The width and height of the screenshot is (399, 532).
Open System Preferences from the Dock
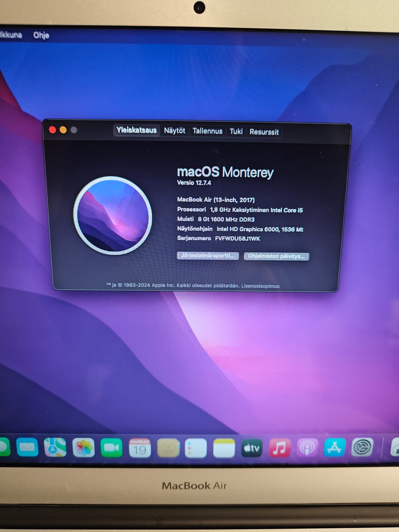point(362,447)
